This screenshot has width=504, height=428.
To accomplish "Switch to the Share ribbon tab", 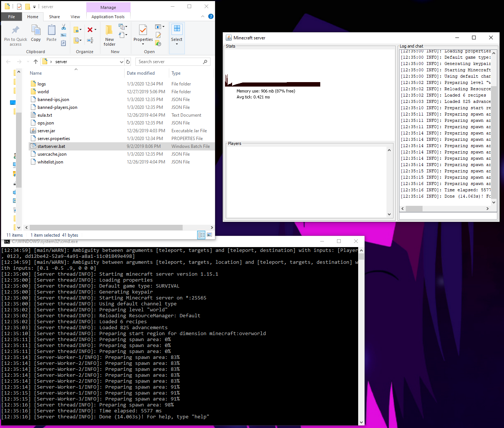I will click(x=54, y=17).
